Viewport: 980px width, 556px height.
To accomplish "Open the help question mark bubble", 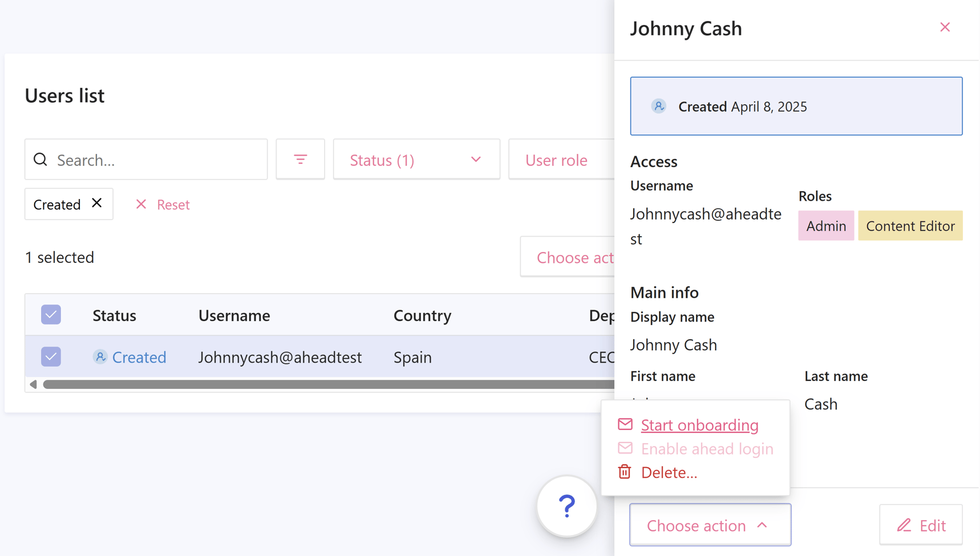I will 566,506.
